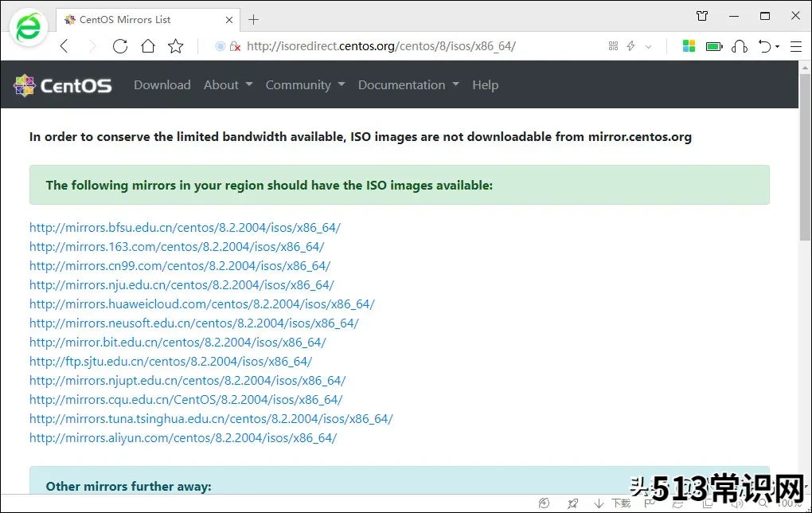Expand the address bar dropdown chevron
812x513 pixels.
point(648,47)
